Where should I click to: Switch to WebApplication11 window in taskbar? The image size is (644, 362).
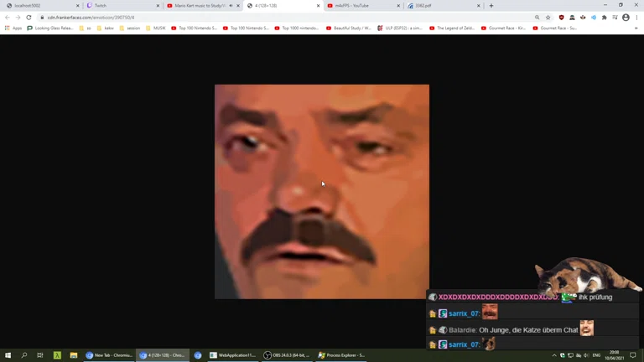coord(233,355)
